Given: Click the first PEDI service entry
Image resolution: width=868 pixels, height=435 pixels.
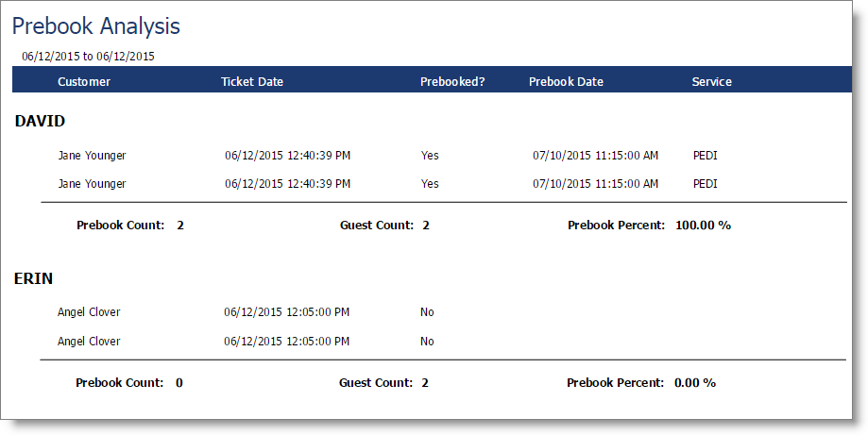Looking at the screenshot, I should click(706, 156).
